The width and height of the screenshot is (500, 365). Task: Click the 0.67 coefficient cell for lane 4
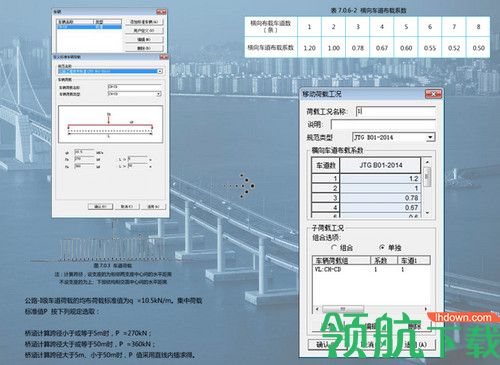tap(380, 207)
